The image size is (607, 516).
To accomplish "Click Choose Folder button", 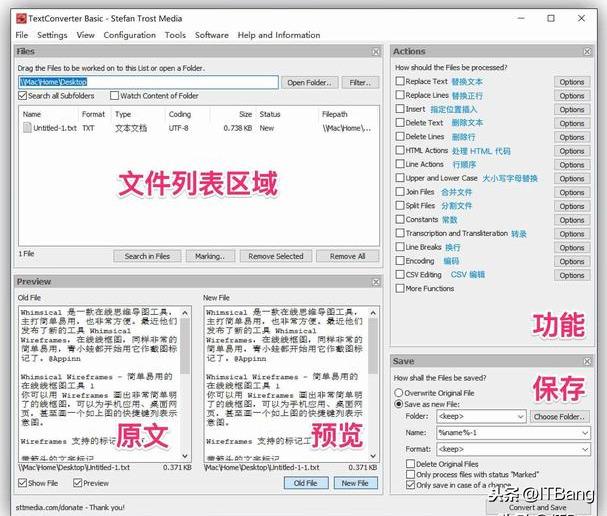I will tap(559, 417).
